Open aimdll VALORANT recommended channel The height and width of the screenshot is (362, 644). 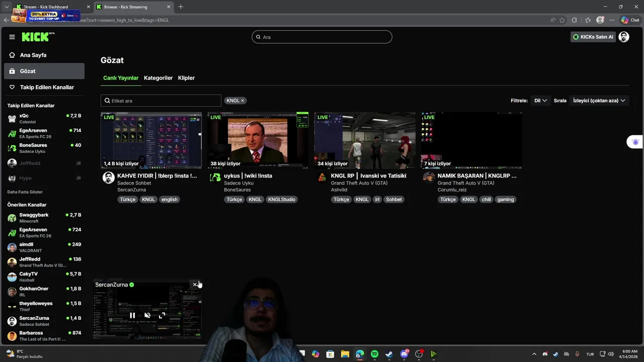44,247
